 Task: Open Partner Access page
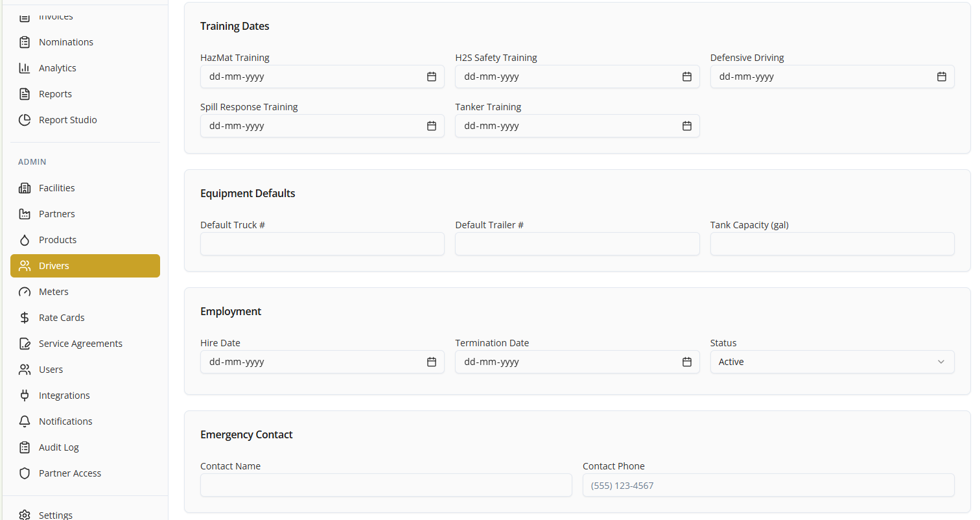[x=85, y=473]
